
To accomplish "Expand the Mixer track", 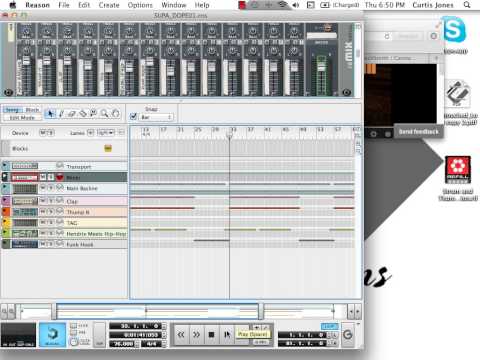I will [5, 177].
